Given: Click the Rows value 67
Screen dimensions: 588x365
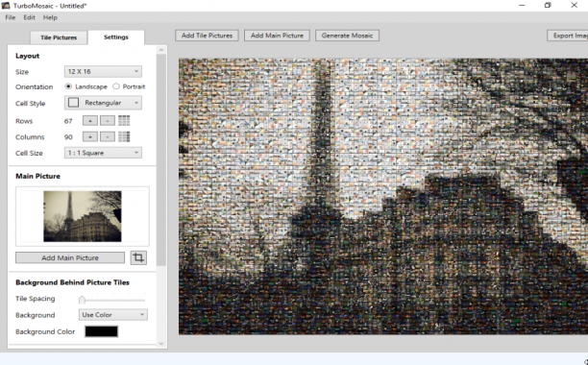Looking at the screenshot, I should [x=68, y=121].
